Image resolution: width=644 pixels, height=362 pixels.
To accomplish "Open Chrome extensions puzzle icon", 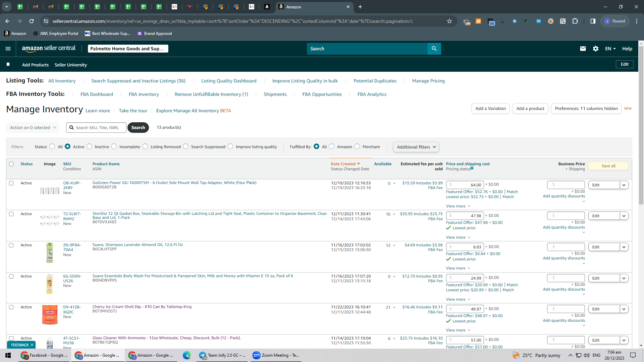I will tap(575, 21).
